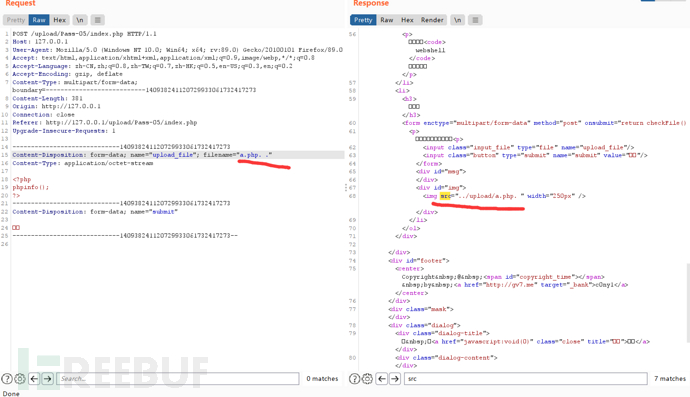Focus the Request search input field
This screenshot has width=690, height=397.
[x=178, y=379]
